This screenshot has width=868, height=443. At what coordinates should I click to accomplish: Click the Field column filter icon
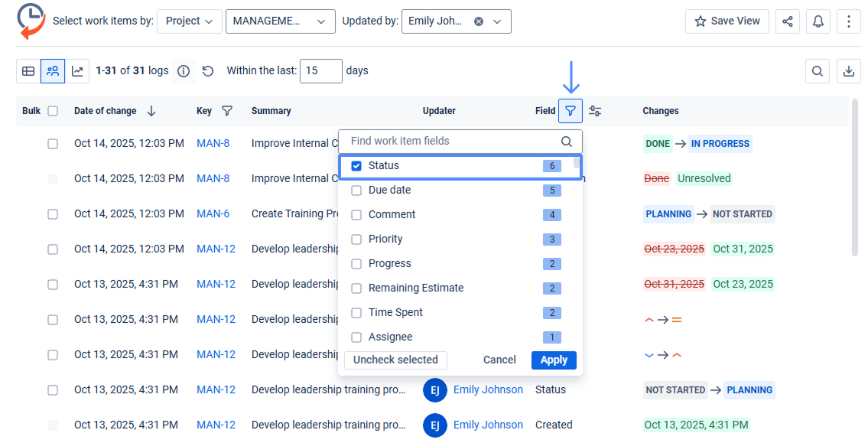coord(571,111)
